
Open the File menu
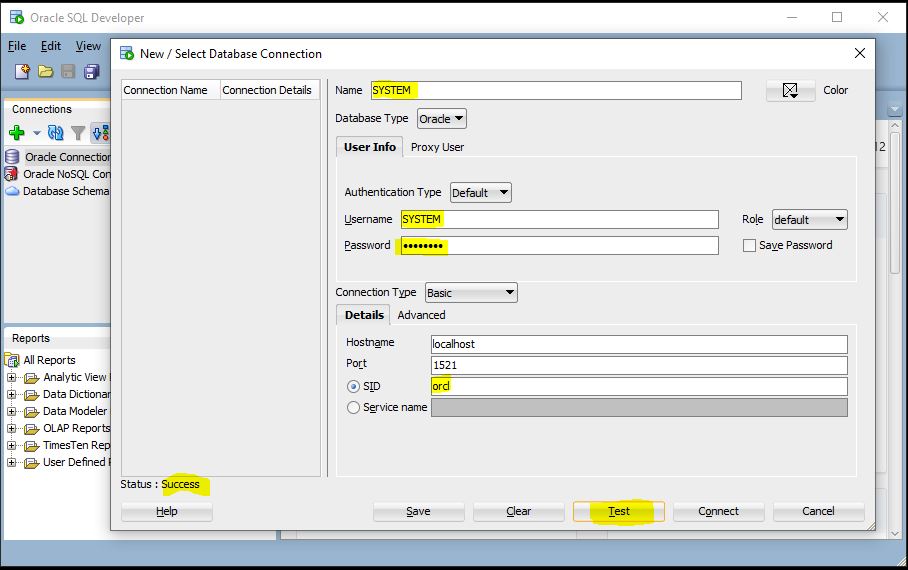coord(17,46)
